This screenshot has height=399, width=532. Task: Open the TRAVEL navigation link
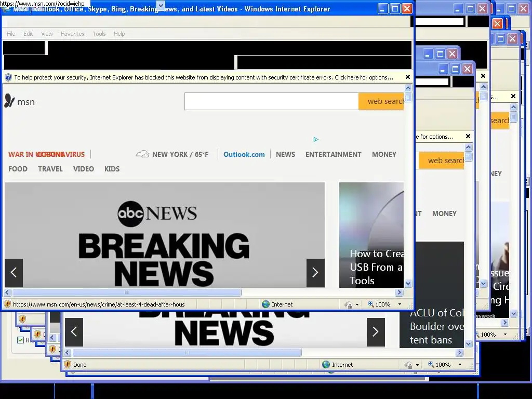click(50, 169)
